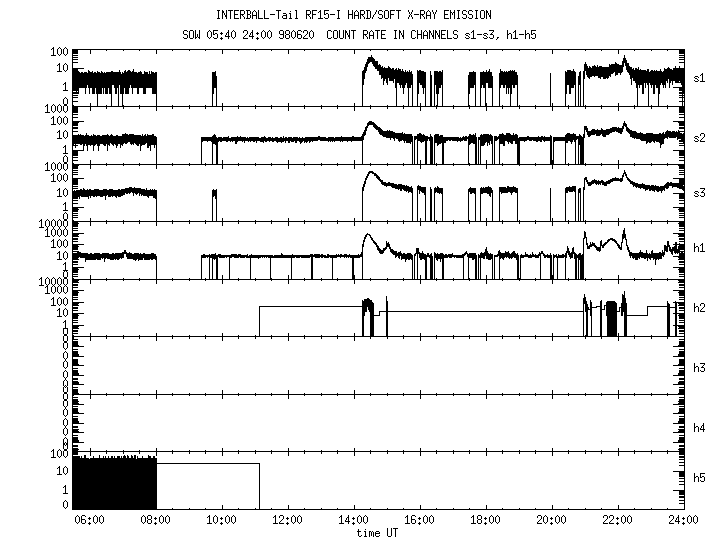Click the h3 channel label

coord(700,367)
